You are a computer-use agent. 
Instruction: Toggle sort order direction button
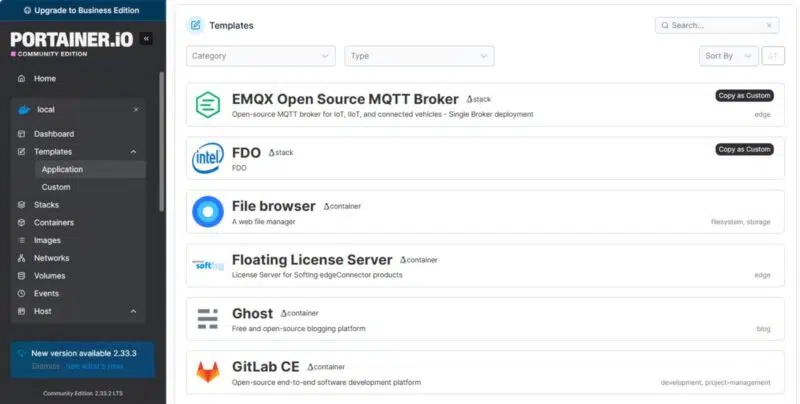point(773,56)
